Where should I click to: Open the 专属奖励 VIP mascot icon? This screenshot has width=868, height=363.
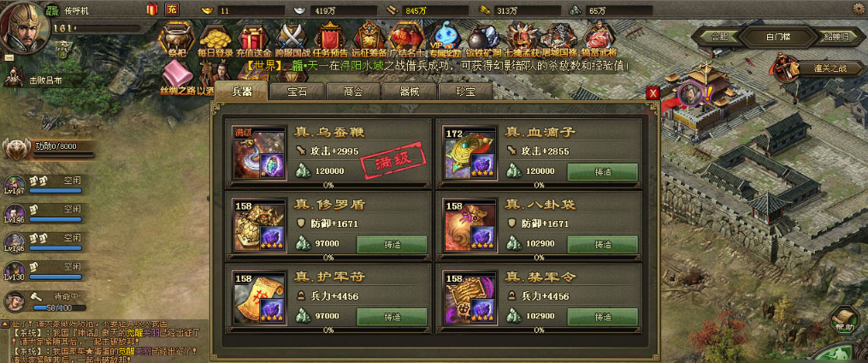point(446,37)
